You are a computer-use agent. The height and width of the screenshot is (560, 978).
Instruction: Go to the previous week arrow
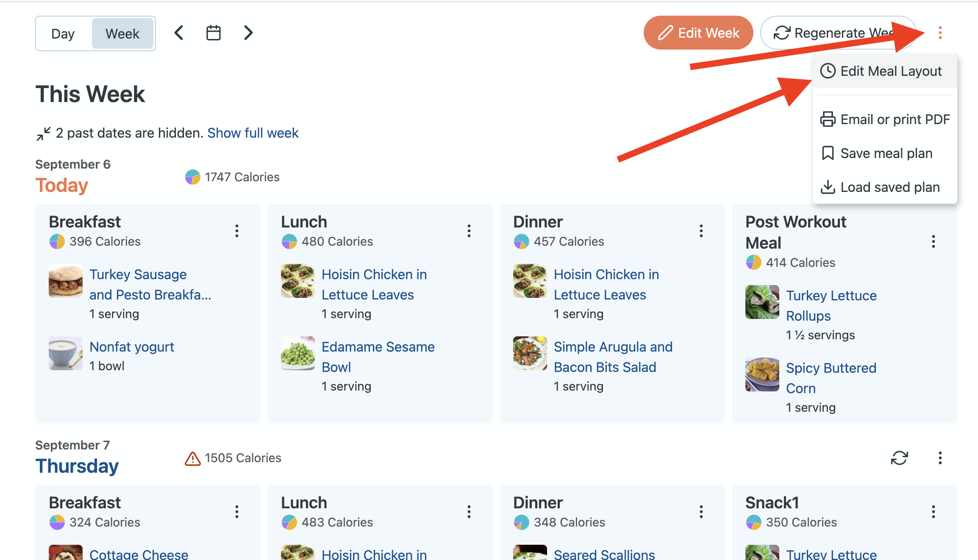click(x=179, y=33)
